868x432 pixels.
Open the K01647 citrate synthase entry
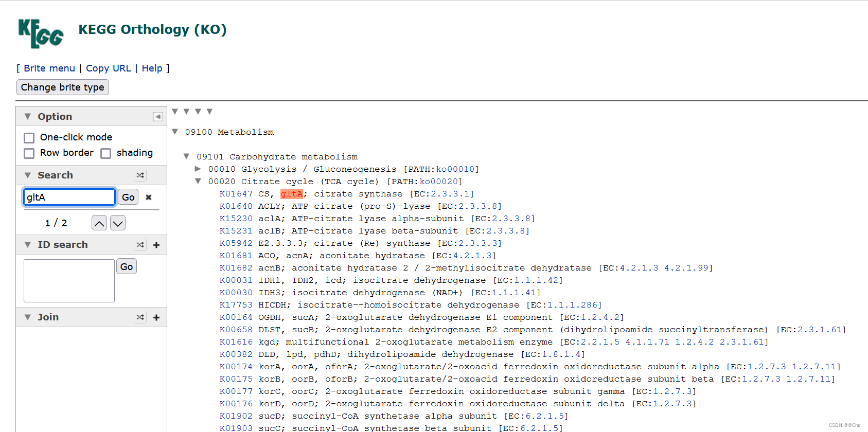(x=236, y=194)
